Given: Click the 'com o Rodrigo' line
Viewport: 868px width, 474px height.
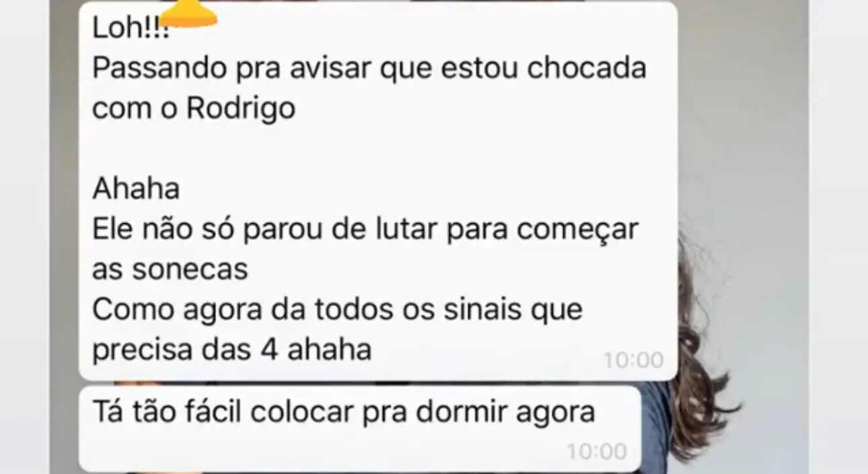Looking at the screenshot, I should click(194, 110).
